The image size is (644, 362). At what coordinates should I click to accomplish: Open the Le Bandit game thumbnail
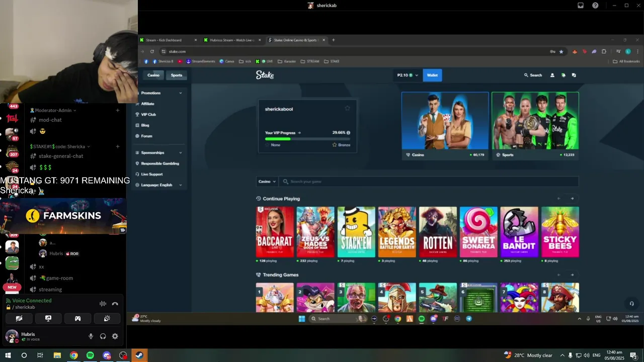[519, 232]
